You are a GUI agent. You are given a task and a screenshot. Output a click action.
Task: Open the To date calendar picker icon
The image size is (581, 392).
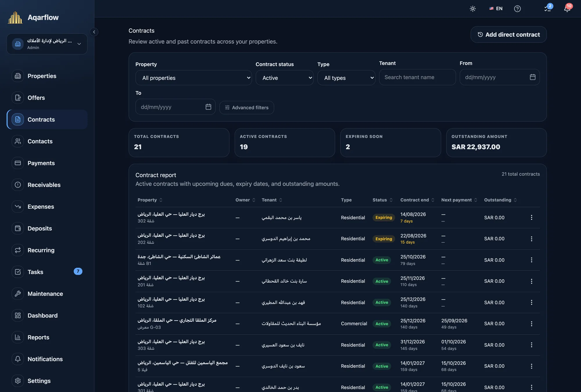click(208, 107)
